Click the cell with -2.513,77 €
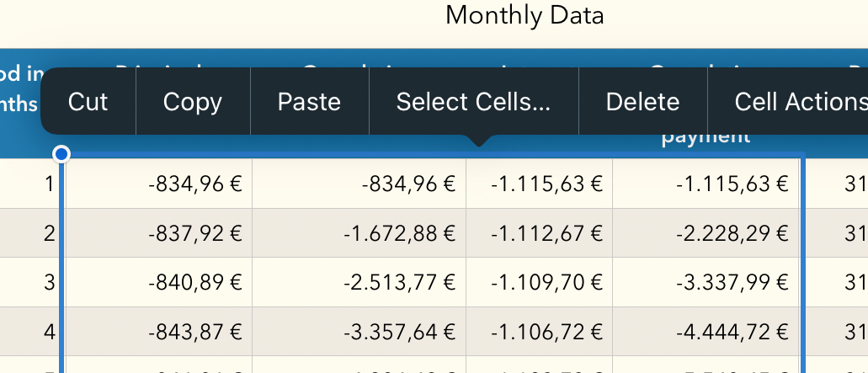This screenshot has width=868, height=373. click(359, 282)
